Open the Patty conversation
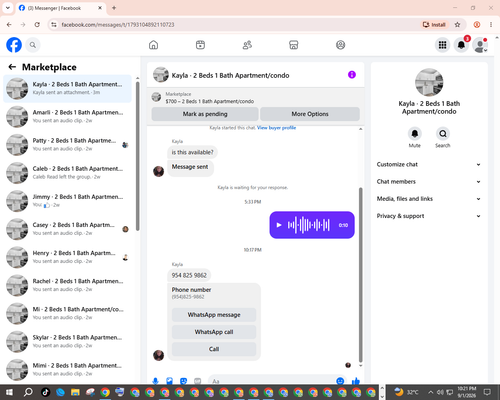Viewport: 500px width, 400px height. click(67, 145)
